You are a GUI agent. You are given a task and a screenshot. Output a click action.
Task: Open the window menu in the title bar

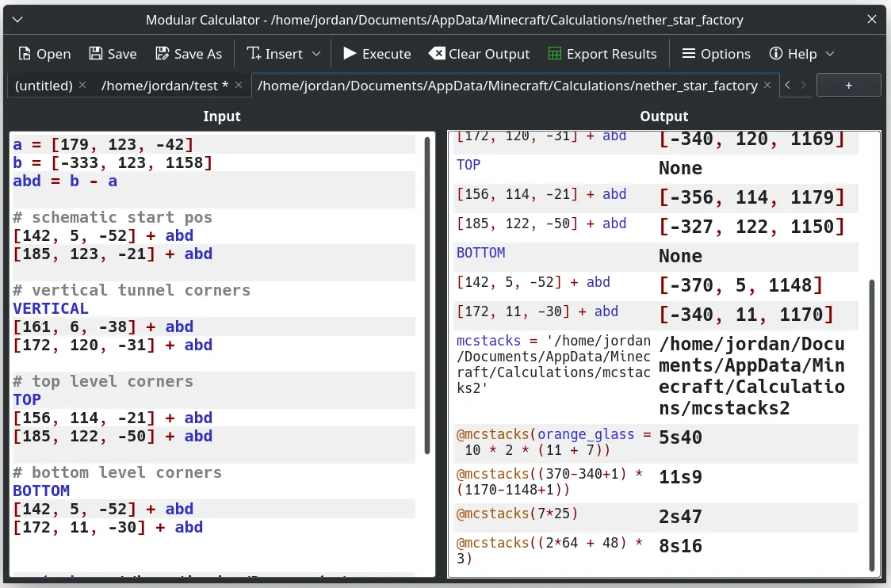click(19, 20)
